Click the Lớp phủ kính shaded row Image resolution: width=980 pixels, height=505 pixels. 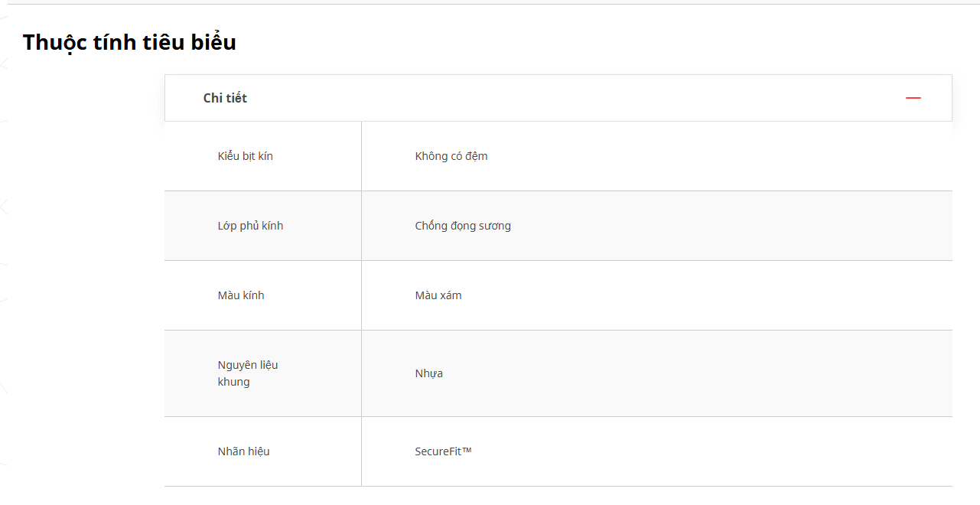point(558,226)
